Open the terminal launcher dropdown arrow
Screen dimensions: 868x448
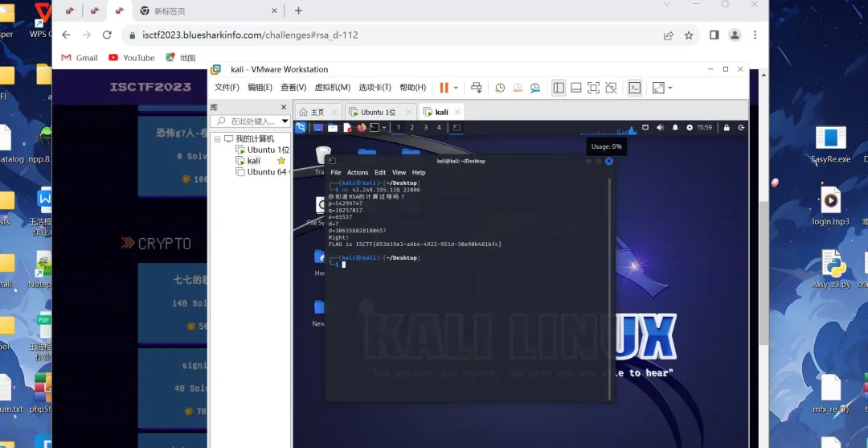tap(384, 128)
